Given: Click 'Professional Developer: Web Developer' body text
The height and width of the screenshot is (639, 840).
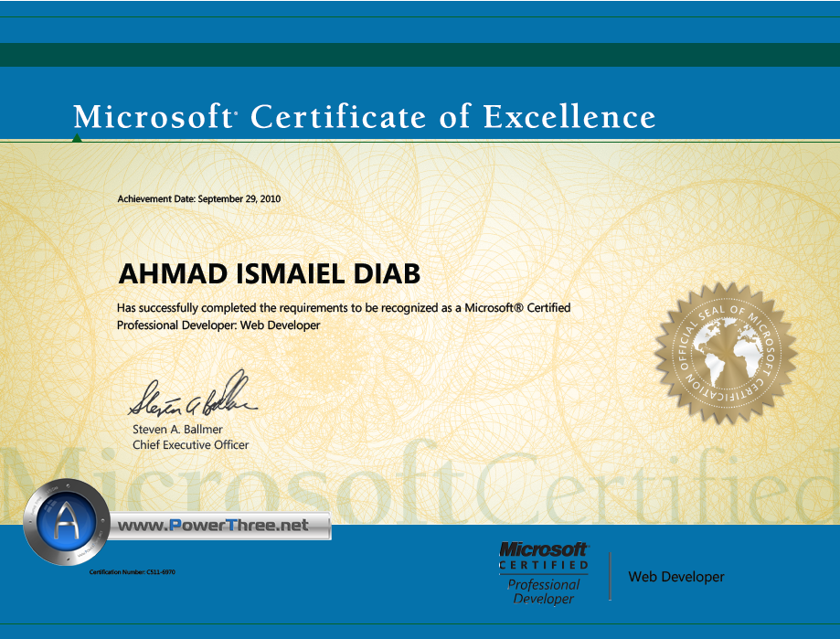Looking at the screenshot, I should click(218, 325).
